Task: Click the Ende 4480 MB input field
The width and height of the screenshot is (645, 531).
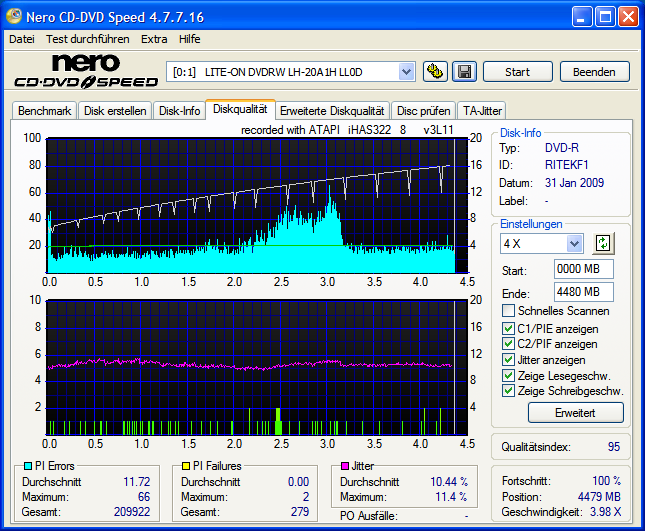Action: coord(584,292)
